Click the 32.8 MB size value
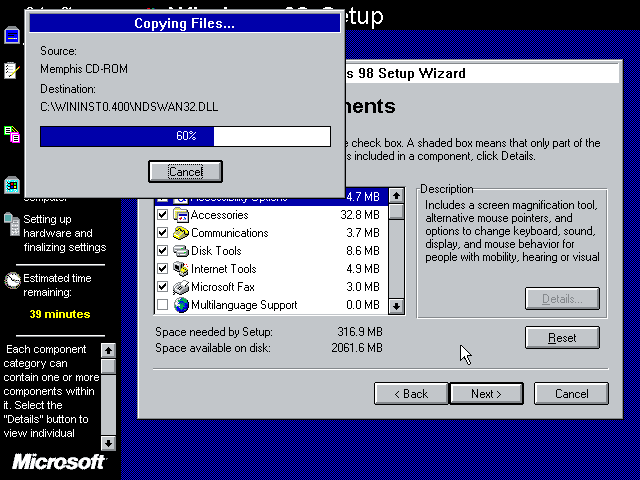640x480 pixels. [x=360, y=215]
